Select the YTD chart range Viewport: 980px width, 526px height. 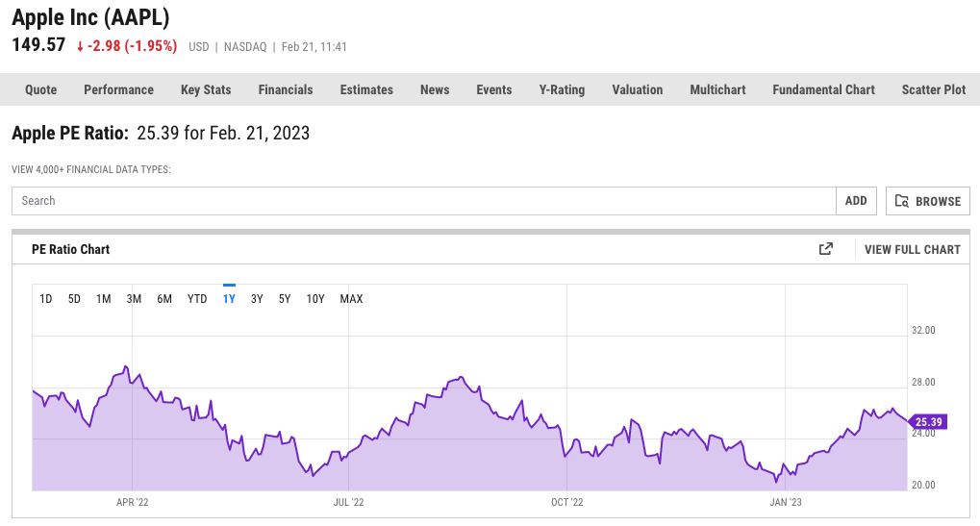[197, 299]
